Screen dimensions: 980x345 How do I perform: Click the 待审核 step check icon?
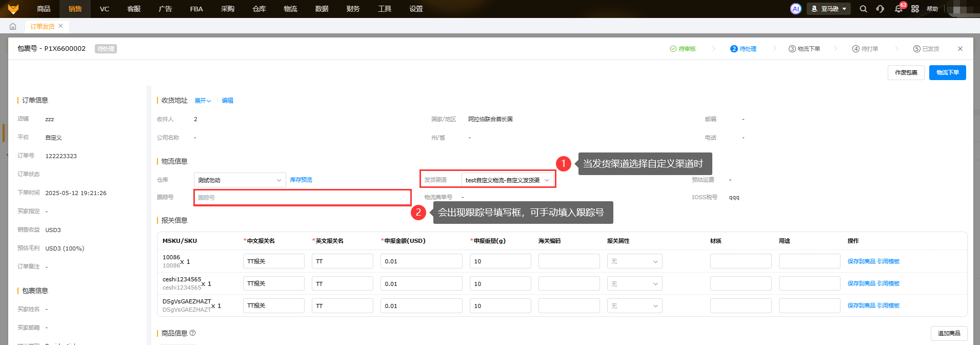(673, 49)
